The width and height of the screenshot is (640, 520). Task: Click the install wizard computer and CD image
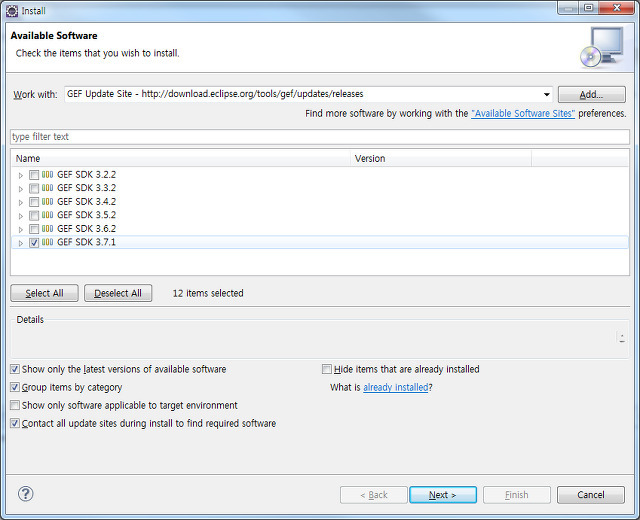(x=602, y=47)
